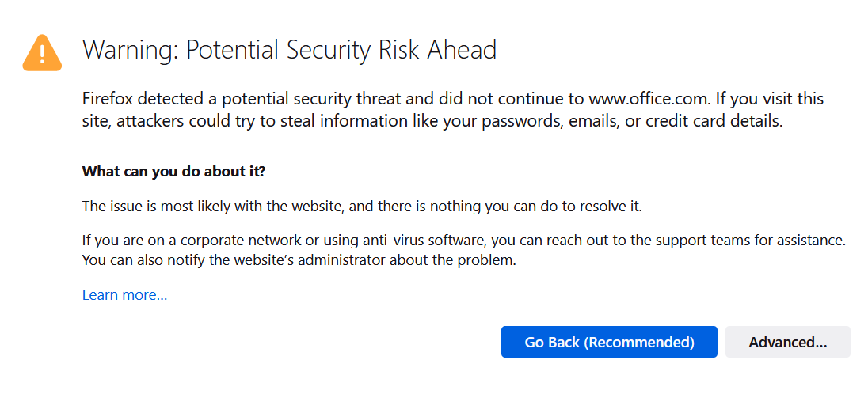The height and width of the screenshot is (398, 868).
Task: Click the word "Firefox" in the description
Action: click(x=108, y=100)
